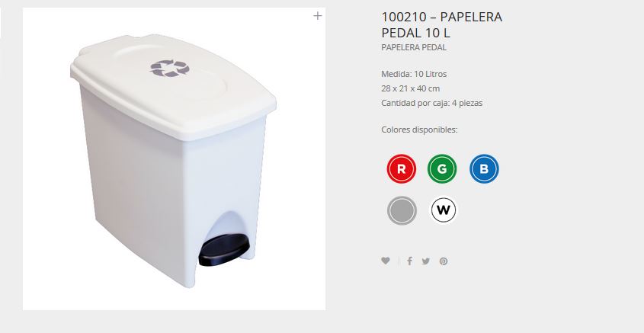644x333 pixels.
Task: Choose the white W color option
Action: [443, 210]
